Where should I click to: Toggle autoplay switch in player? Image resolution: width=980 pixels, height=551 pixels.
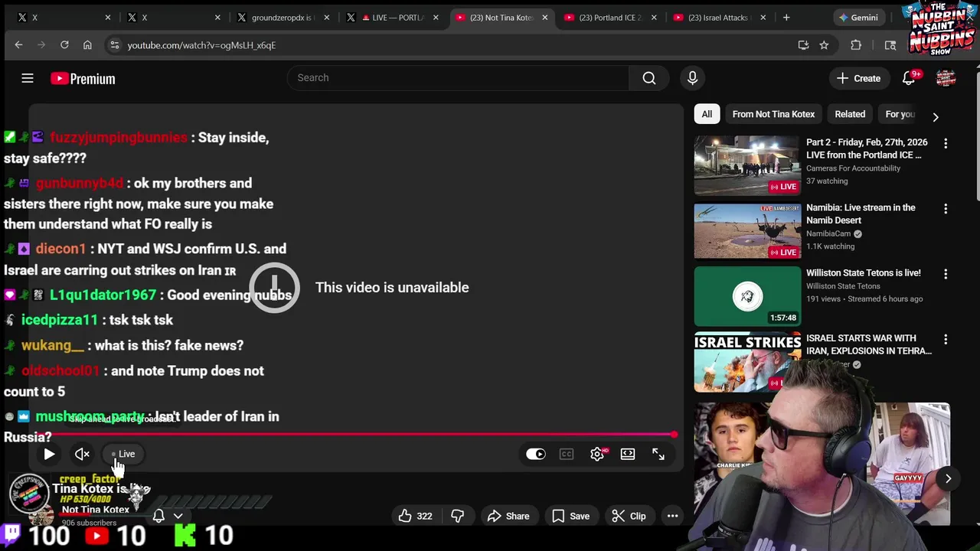click(x=535, y=455)
